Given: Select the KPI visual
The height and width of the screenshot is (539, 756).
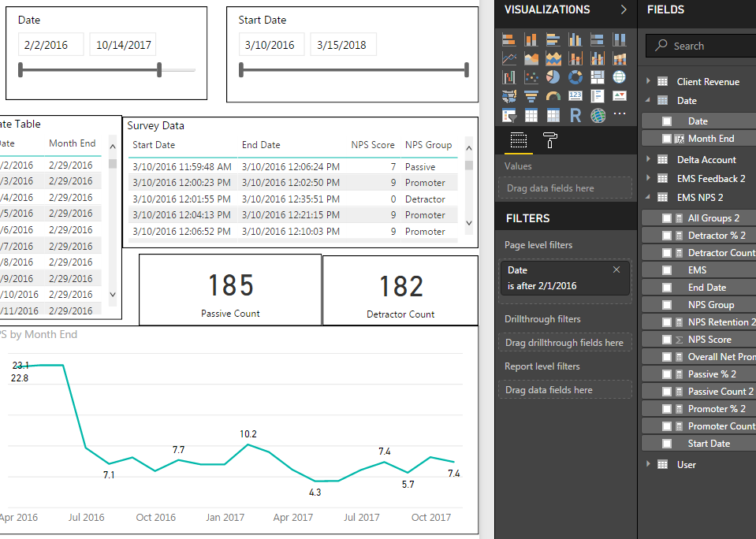Looking at the screenshot, I should (x=620, y=96).
